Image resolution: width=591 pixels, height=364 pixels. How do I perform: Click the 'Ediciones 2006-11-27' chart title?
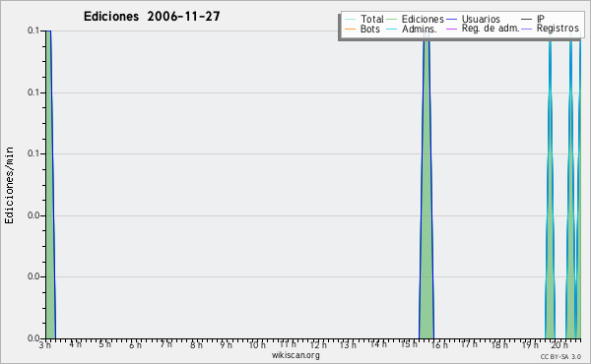[152, 17]
